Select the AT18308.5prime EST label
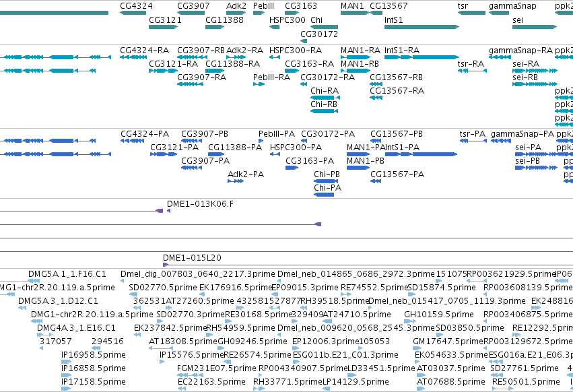This screenshot has height=392, width=573. [x=183, y=341]
